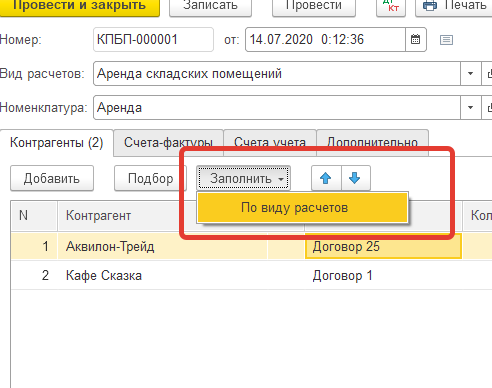Edit the Номер field КПБП-000001

coord(153,40)
